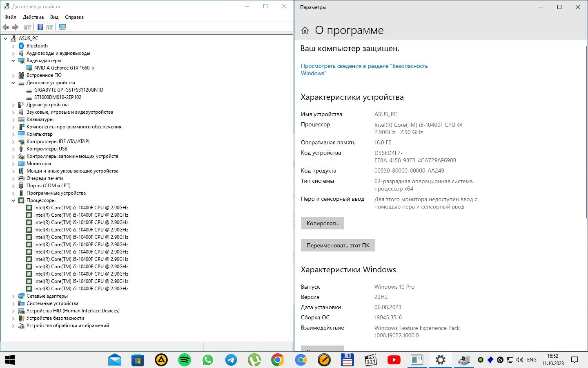Select the ST1000DM010-2EP102 disk

click(x=58, y=97)
